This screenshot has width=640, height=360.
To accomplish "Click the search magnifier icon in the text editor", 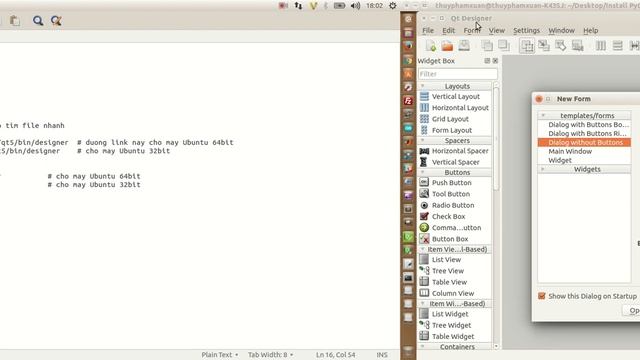I will 38,21.
